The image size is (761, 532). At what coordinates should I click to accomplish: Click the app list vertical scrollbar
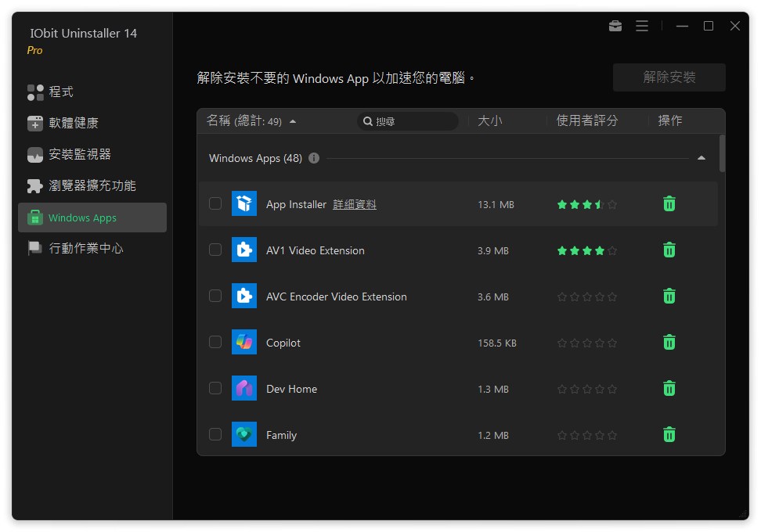point(722,153)
